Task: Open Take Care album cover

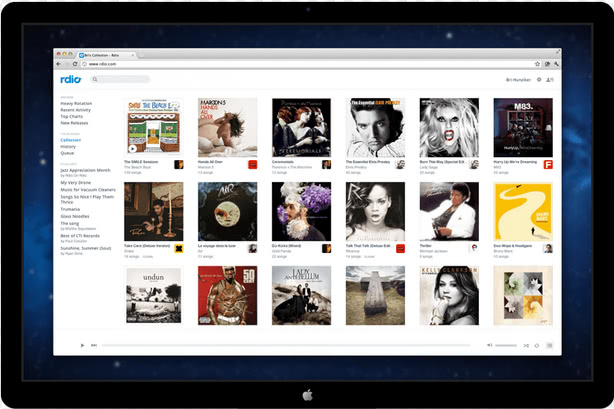Action: click(154, 211)
